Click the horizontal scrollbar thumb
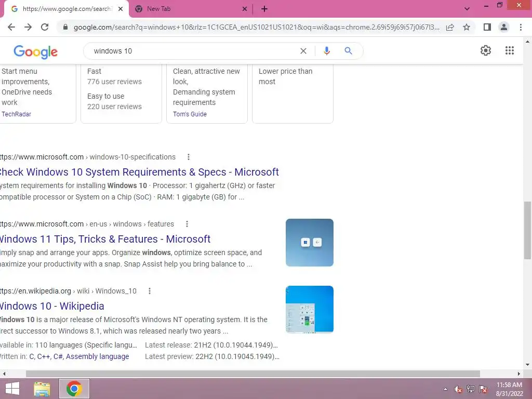This screenshot has height=399, width=532. [x=253, y=374]
